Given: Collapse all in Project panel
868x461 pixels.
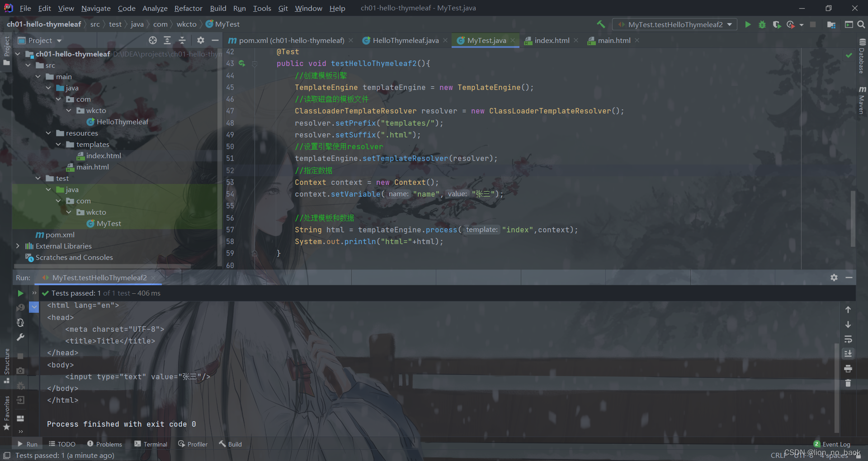Looking at the screenshot, I should click(x=182, y=40).
